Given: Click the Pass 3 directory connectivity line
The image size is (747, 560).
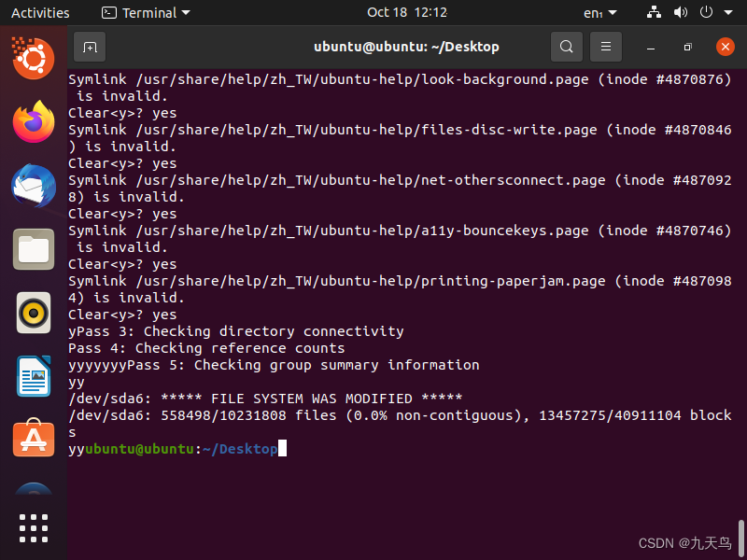Looking at the screenshot, I should click(236, 331).
